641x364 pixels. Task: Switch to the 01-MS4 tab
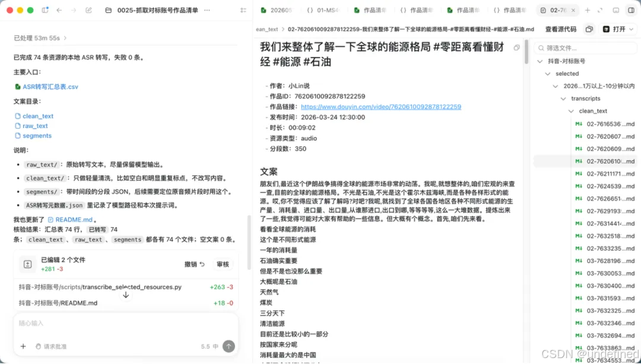[324, 11]
